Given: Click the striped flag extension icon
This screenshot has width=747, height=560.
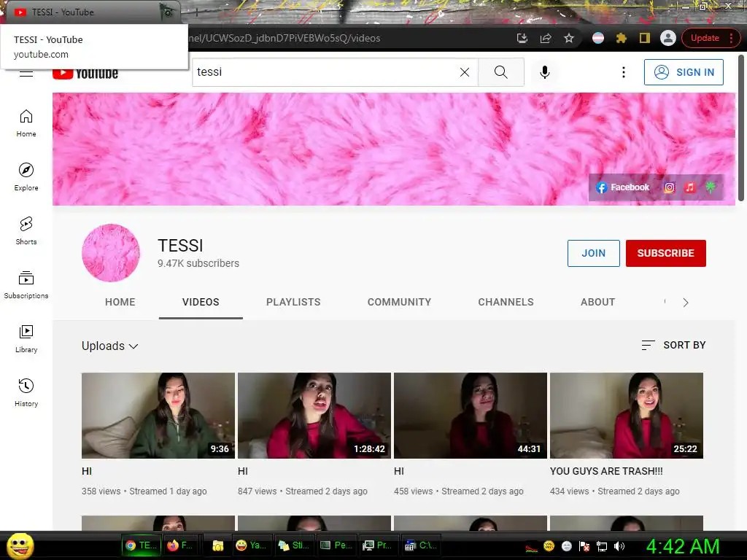Looking at the screenshot, I should click(598, 38).
